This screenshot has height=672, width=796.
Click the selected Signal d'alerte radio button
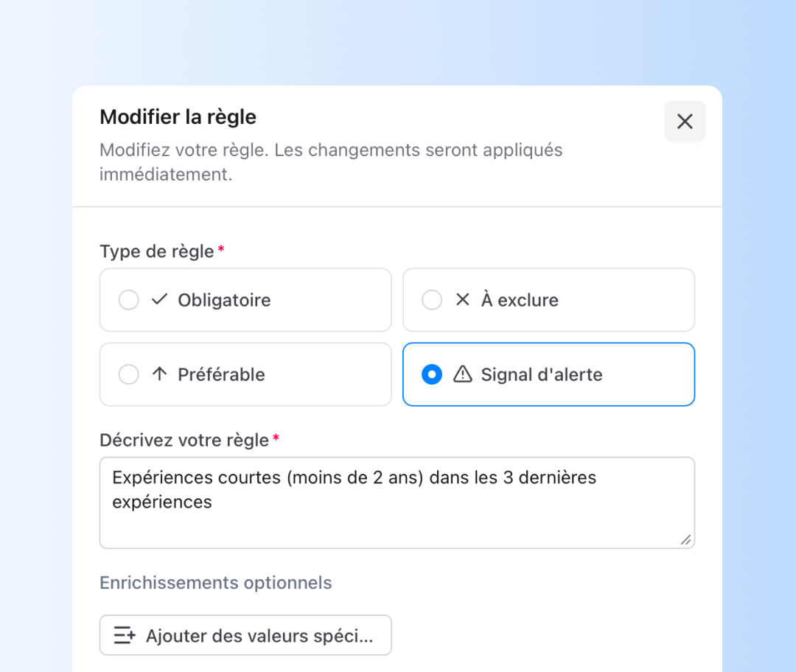coord(432,374)
